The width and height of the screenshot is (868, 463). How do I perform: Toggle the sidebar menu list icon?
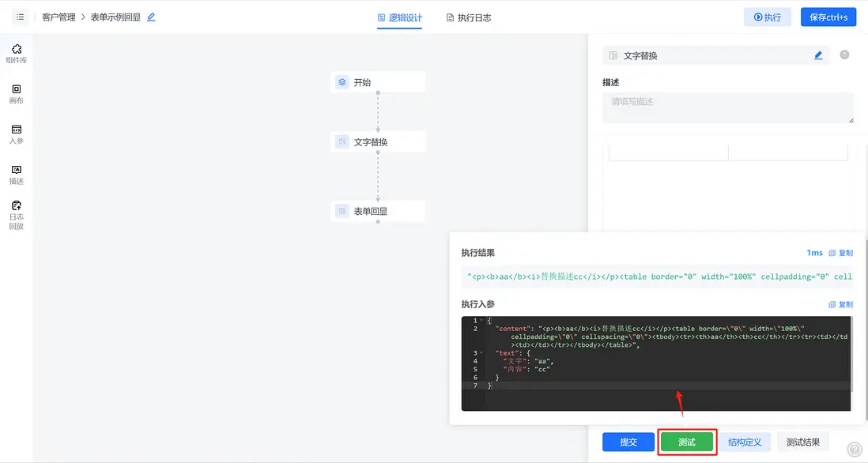(20, 17)
